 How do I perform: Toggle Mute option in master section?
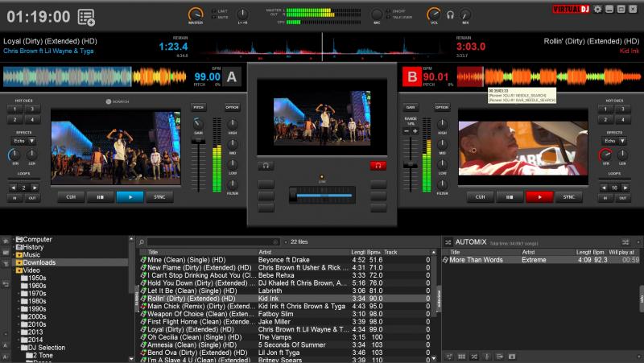(x=220, y=17)
